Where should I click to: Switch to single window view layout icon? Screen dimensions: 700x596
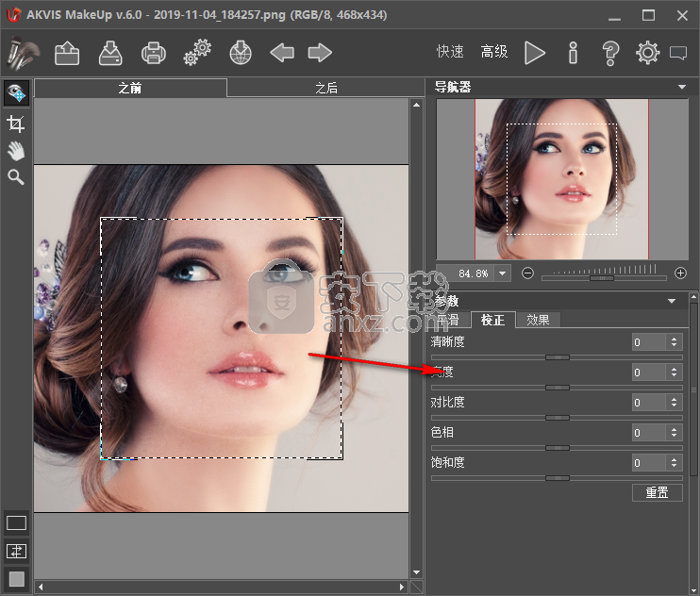tap(17, 522)
